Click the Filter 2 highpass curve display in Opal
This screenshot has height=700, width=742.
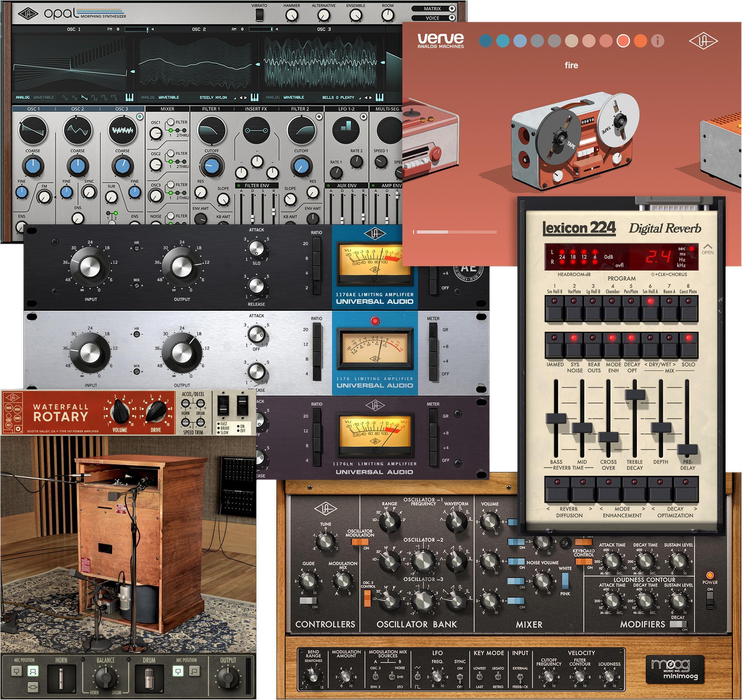[x=301, y=130]
